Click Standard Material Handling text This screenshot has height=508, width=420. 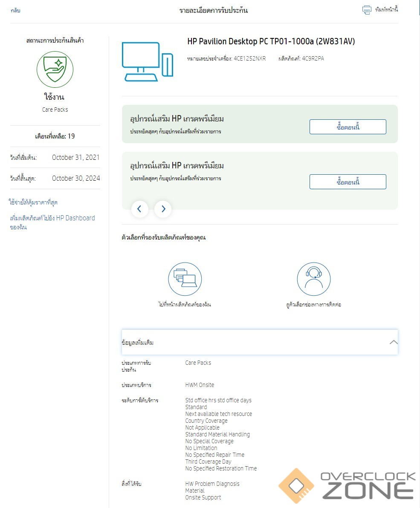tap(217, 434)
